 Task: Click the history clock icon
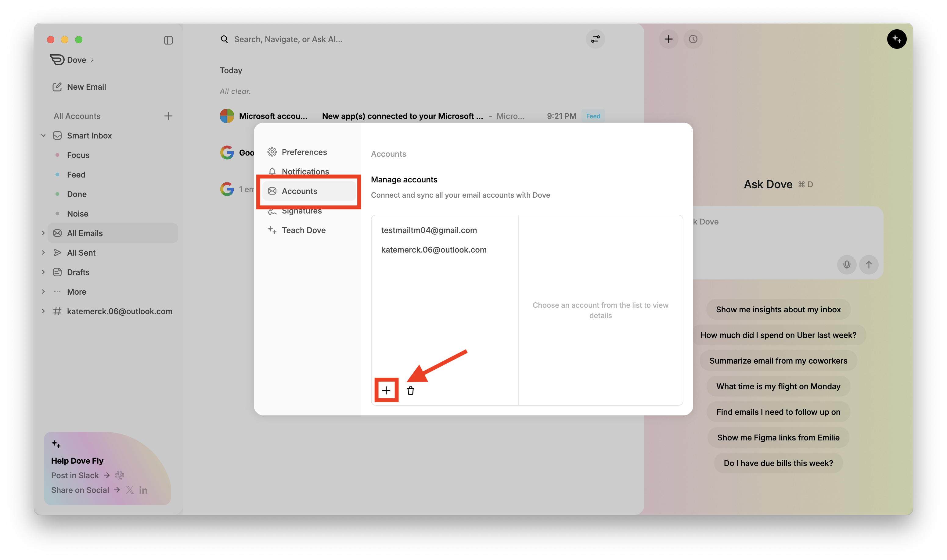[693, 39]
